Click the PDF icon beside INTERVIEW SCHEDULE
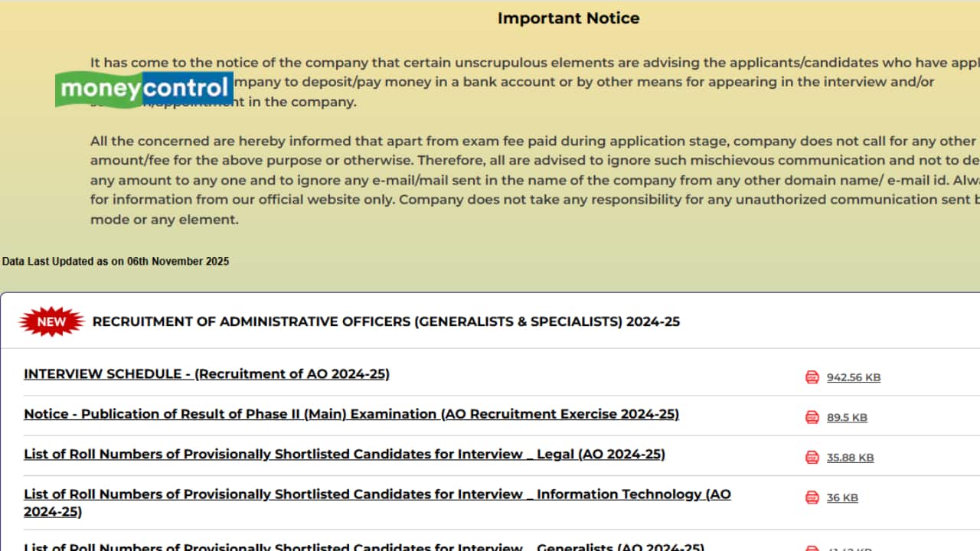The width and height of the screenshot is (980, 551). 811,376
